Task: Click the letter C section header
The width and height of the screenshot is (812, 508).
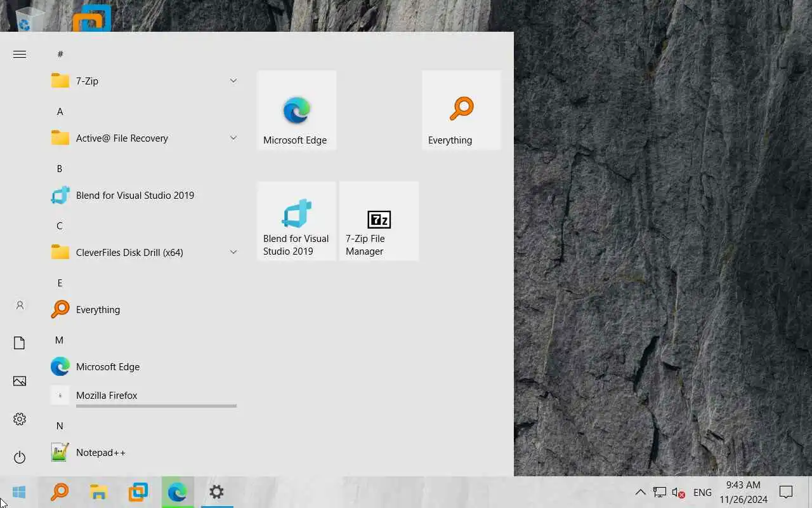Action: (x=60, y=226)
